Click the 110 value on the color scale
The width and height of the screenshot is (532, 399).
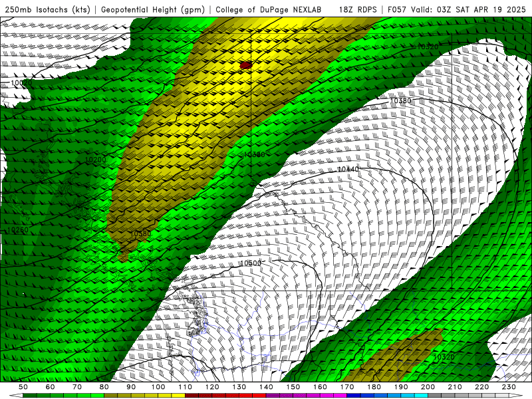[x=186, y=387]
